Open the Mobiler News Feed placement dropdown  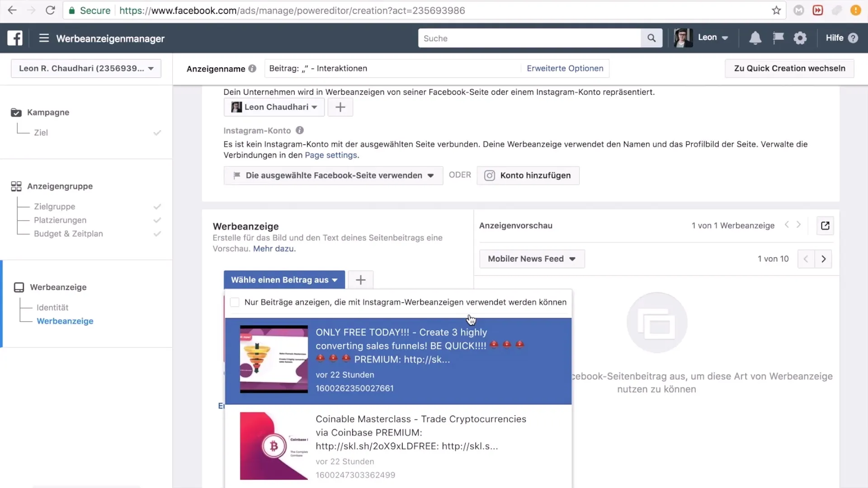(x=532, y=259)
